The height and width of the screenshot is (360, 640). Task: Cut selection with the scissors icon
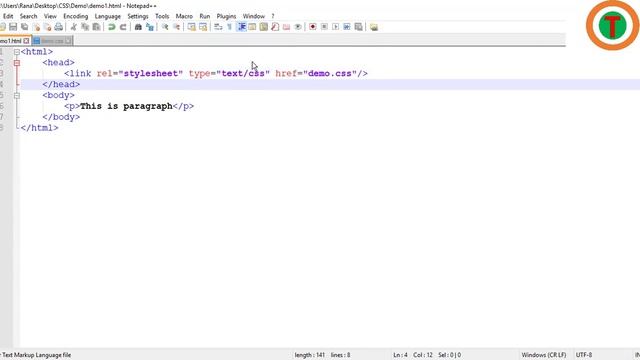pyautogui.click(x=73, y=27)
